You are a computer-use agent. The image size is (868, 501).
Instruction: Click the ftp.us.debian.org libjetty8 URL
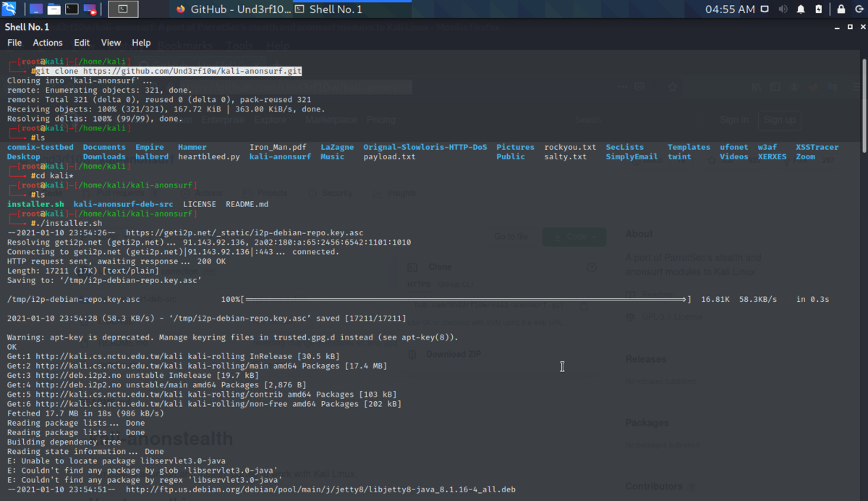320,489
